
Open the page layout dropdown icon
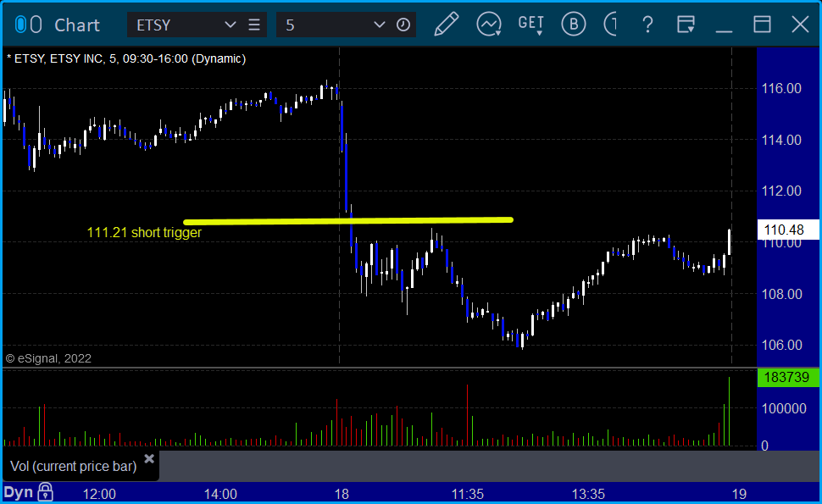(686, 25)
